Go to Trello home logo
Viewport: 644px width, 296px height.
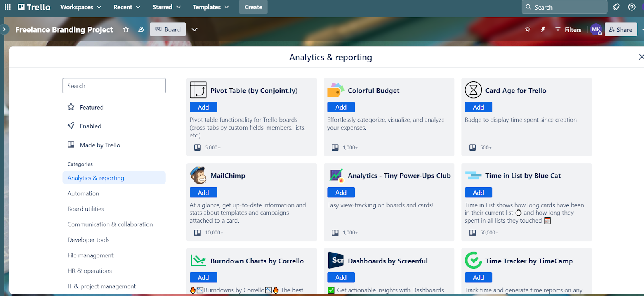tap(34, 7)
